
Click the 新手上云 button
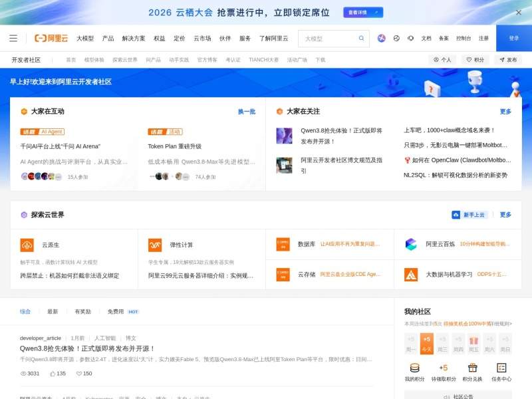pyautogui.click(x=469, y=215)
